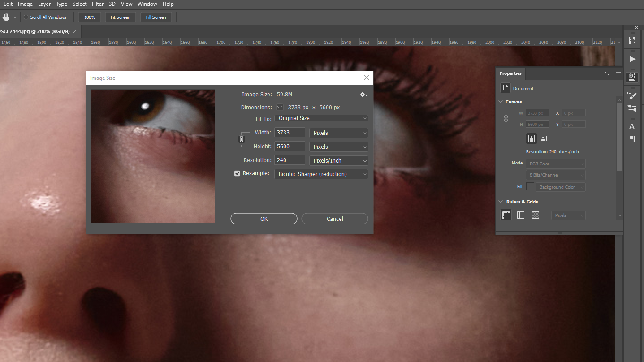The height and width of the screenshot is (362, 644).
Task: Click the Properties panel vertical scrollbar
Action: click(619, 137)
